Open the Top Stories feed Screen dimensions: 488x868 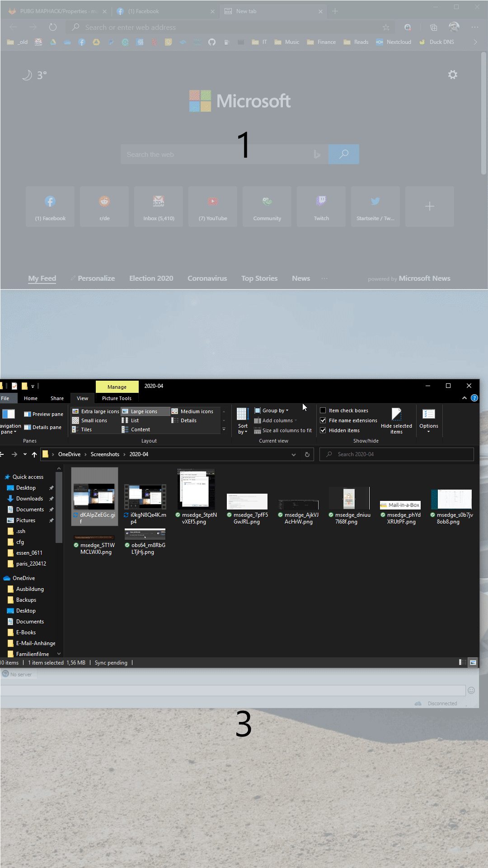[x=259, y=278]
